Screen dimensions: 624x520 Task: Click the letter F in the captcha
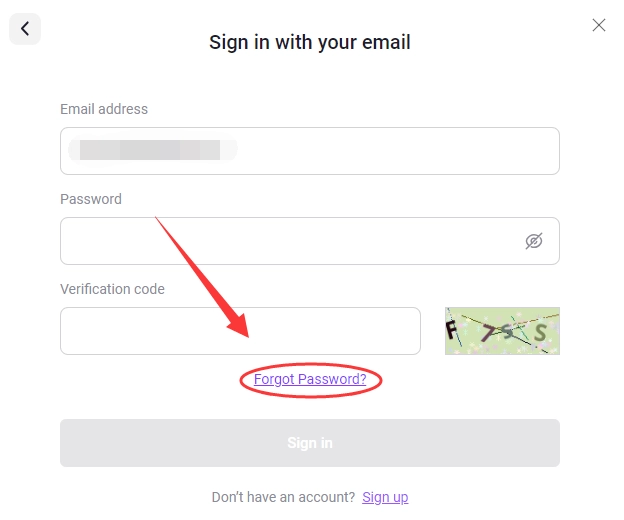453,328
